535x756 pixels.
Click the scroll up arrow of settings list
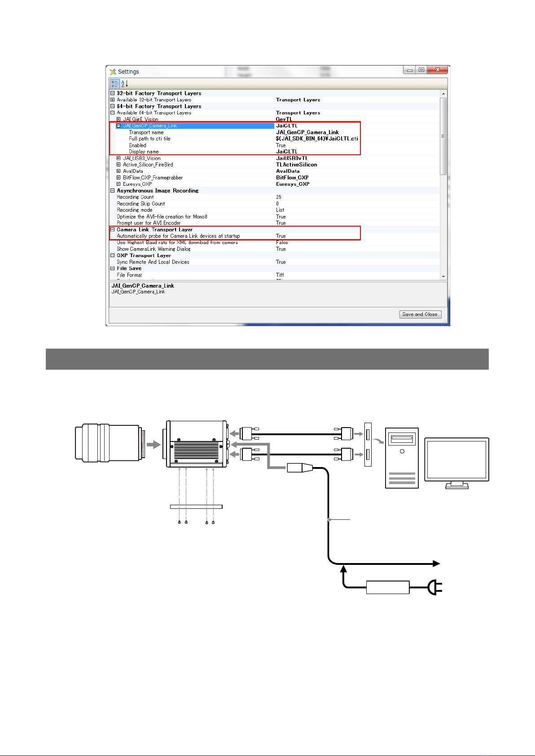(443, 94)
